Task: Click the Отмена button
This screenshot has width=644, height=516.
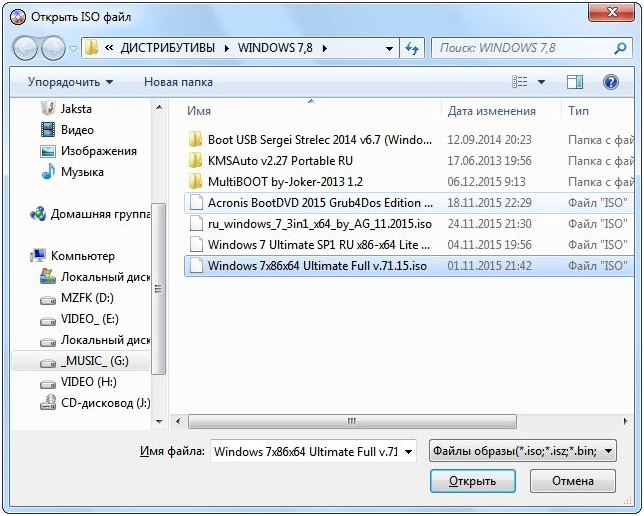Action: pyautogui.click(x=573, y=481)
